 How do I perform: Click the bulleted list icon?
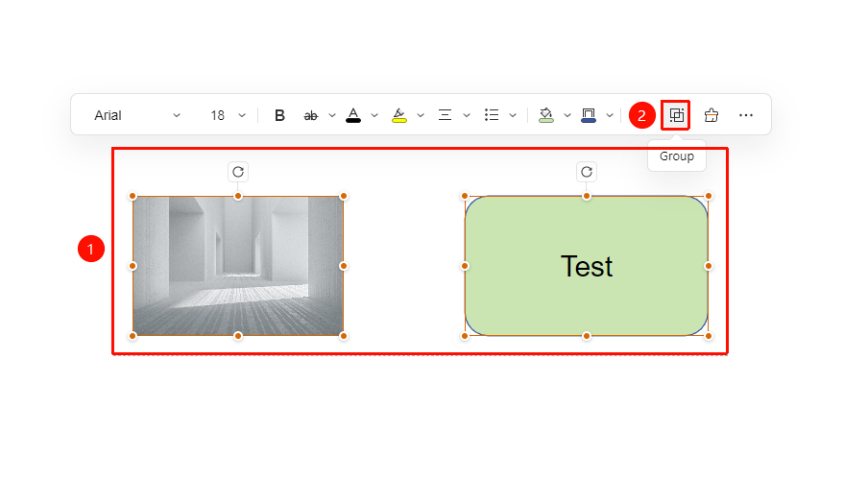(492, 115)
